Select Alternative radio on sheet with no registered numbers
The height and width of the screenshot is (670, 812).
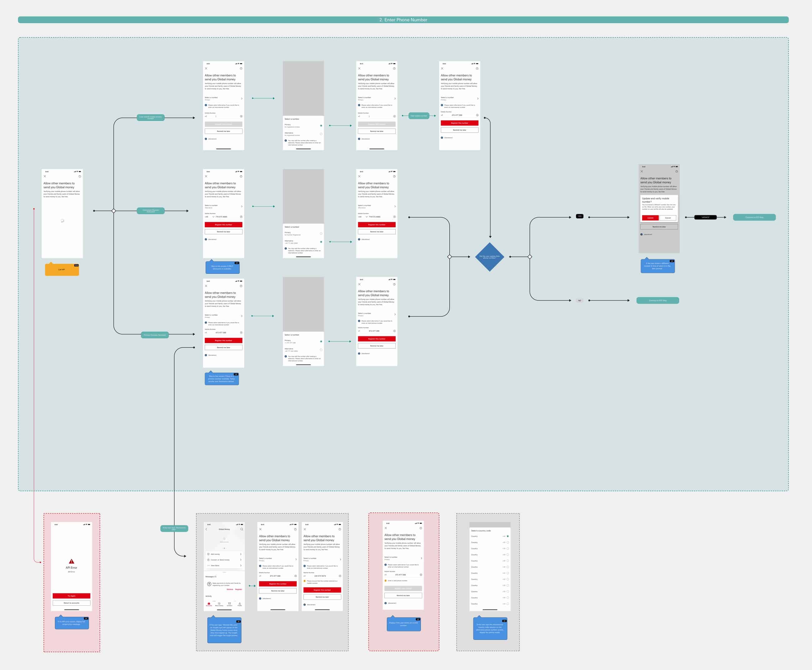click(x=321, y=134)
